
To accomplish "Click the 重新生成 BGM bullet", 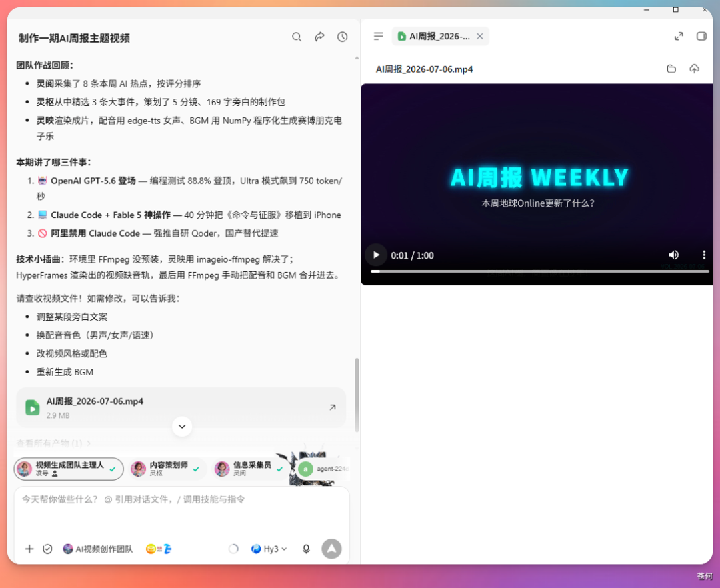I will pos(65,372).
